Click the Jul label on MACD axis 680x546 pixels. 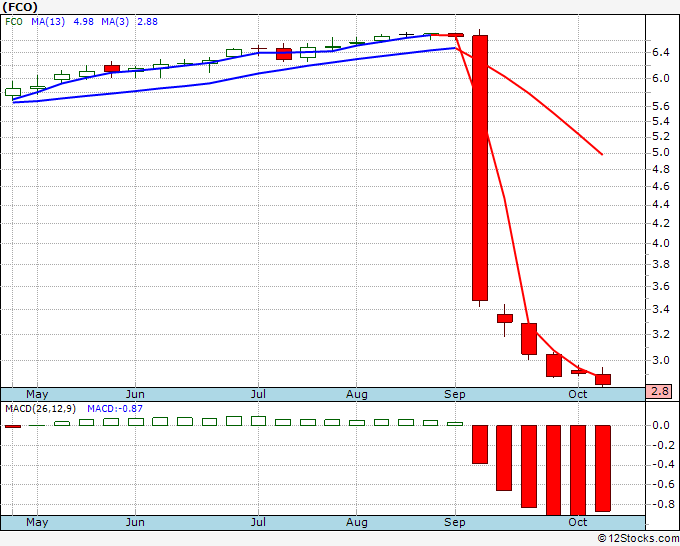tap(258, 522)
